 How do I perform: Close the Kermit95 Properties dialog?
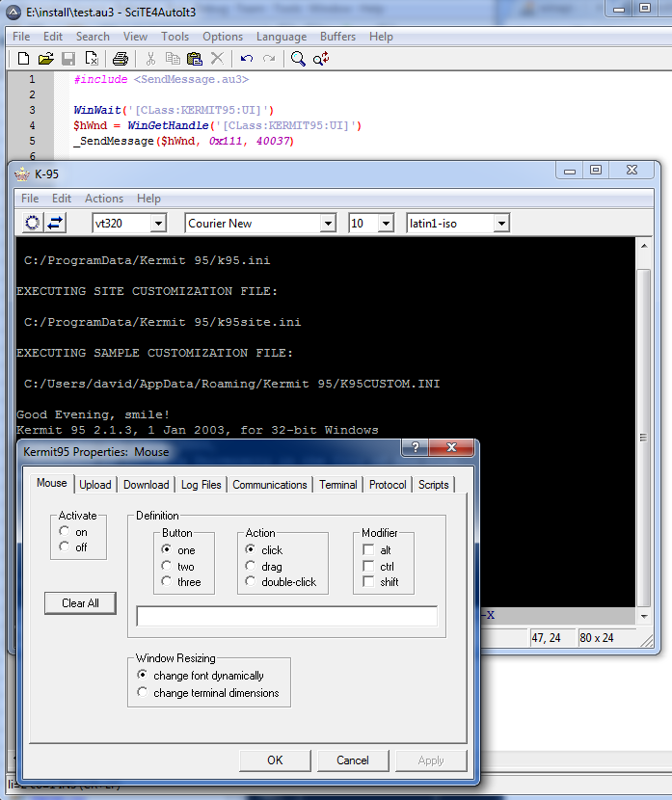point(451,447)
